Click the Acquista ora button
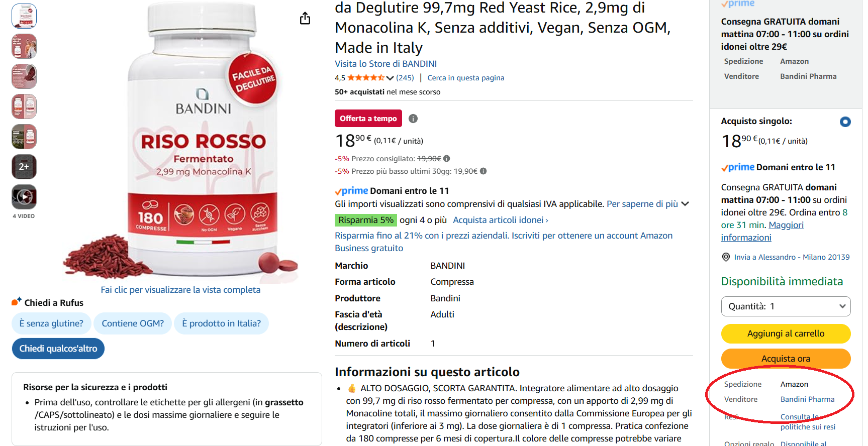Viewport: 868px width, 446px height. click(x=786, y=359)
